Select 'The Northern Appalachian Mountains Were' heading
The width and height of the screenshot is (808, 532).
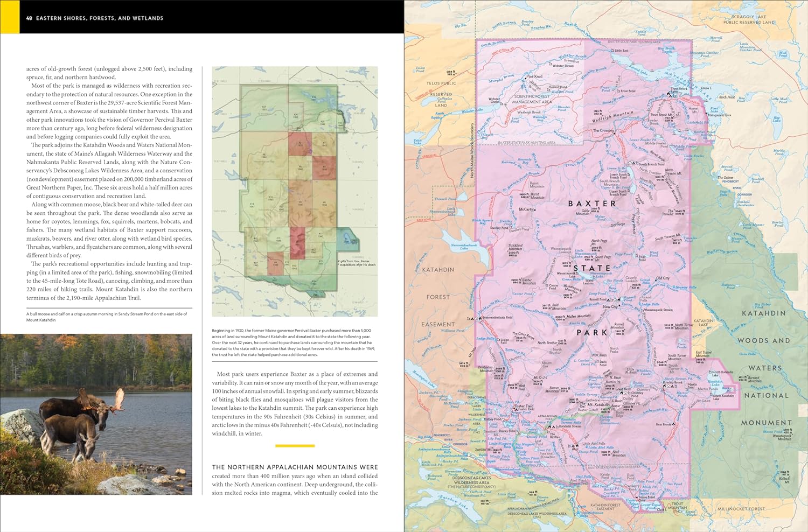click(295, 467)
